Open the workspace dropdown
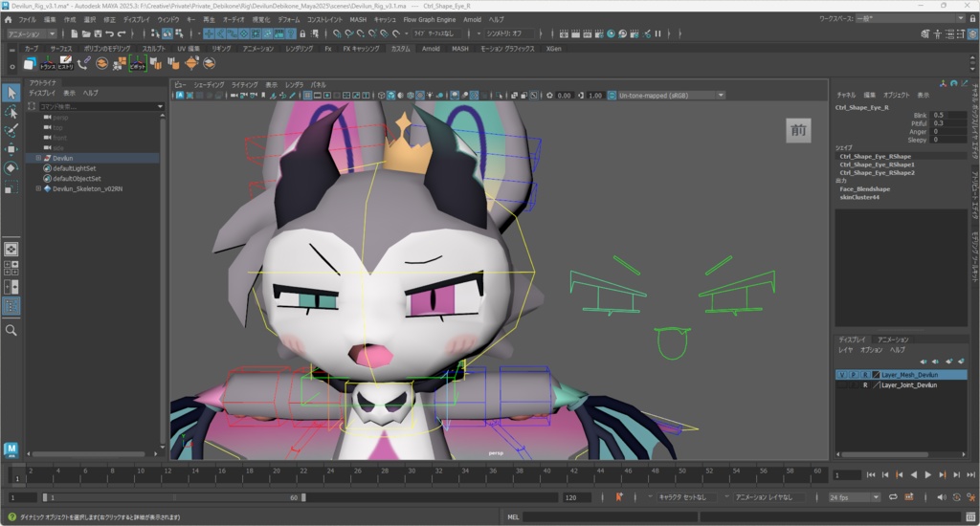This screenshot has height=526, width=980. tap(912, 19)
